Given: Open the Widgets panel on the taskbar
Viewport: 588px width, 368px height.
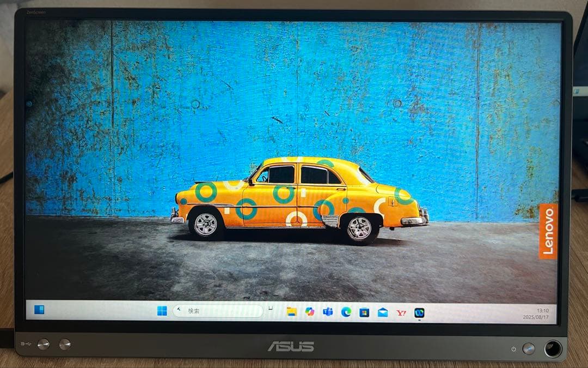Looking at the screenshot, I should 39,310.
